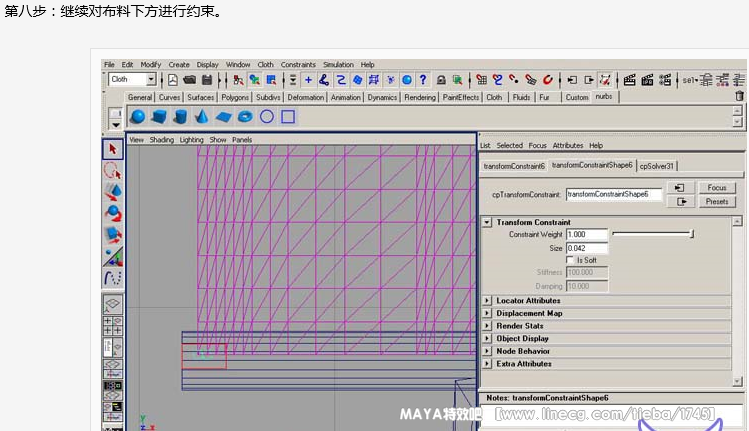
Task: Collapse the Transform Constraint section
Action: (x=487, y=222)
